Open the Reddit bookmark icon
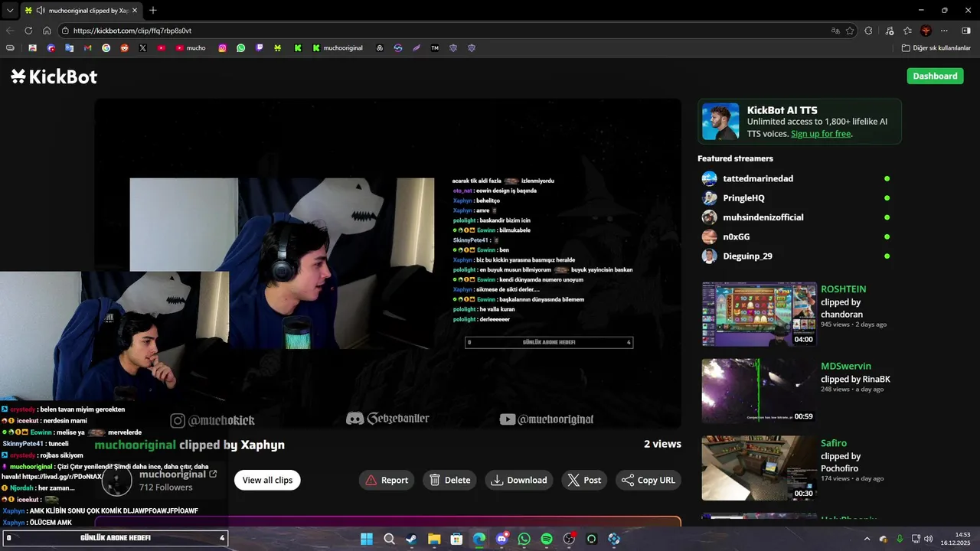980x551 pixels. 124,47
